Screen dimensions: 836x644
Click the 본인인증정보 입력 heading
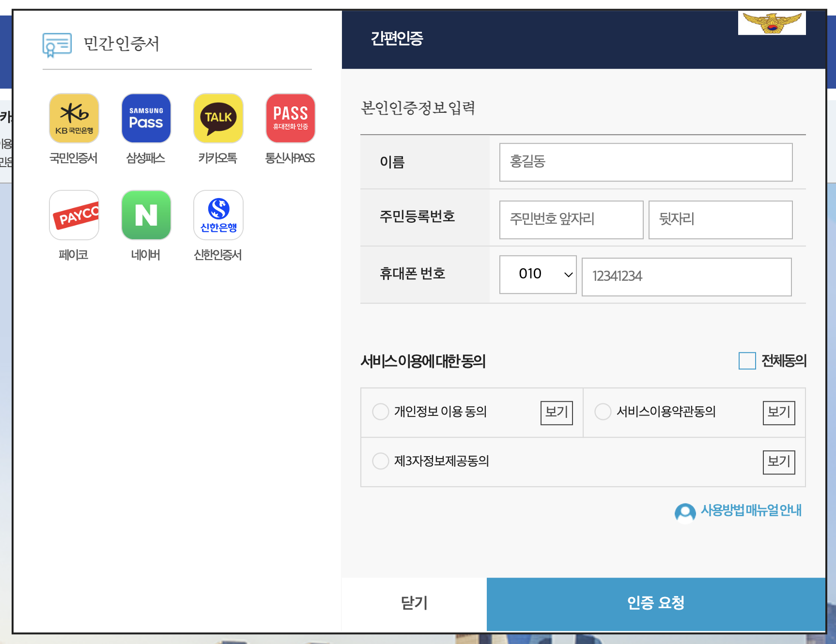(x=418, y=108)
